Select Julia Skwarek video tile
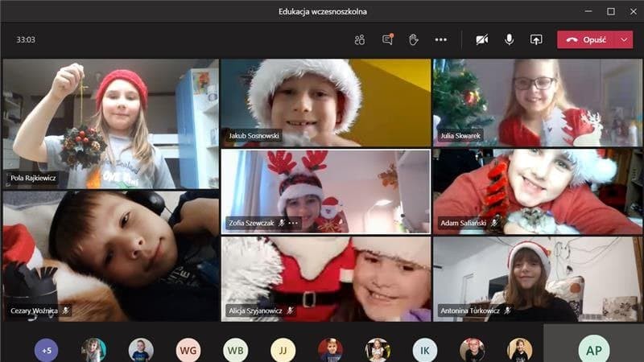Image resolution: width=644 pixels, height=362 pixels. 538,103
